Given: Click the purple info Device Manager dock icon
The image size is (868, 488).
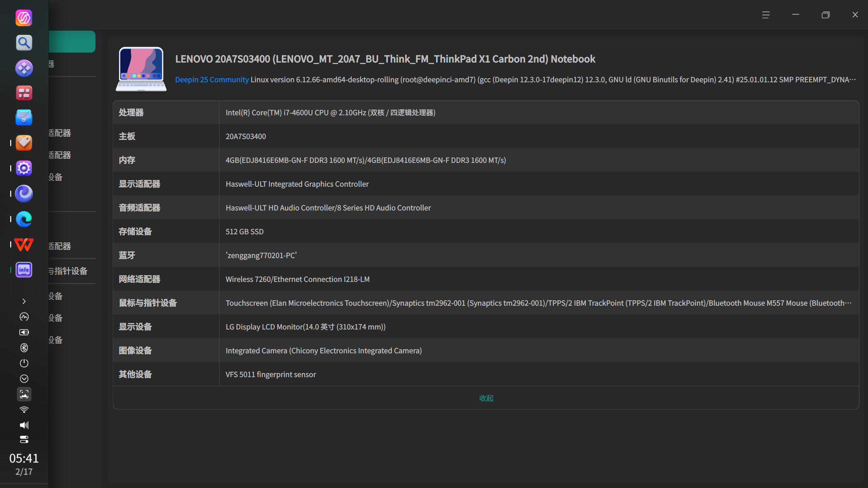Looking at the screenshot, I should (24, 270).
